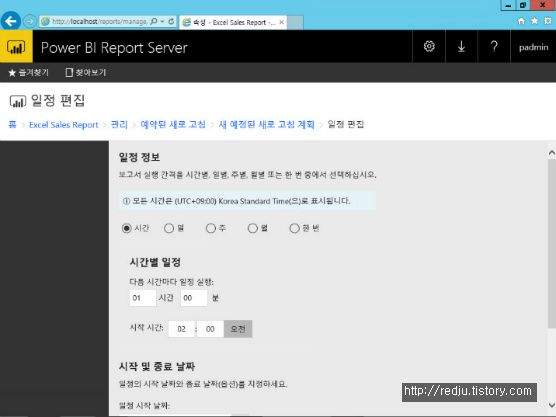Click the 예약된 새로 고침 breadcrumb link

[x=173, y=124]
